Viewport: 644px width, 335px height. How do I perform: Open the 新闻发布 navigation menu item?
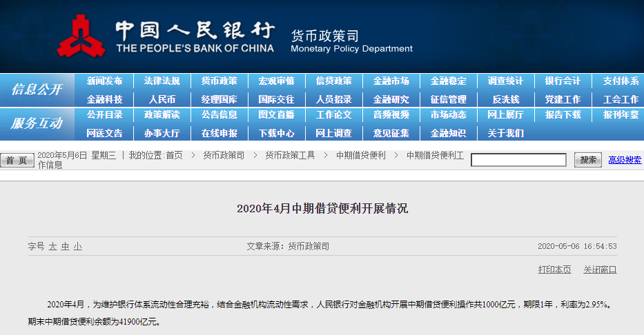[x=105, y=81]
